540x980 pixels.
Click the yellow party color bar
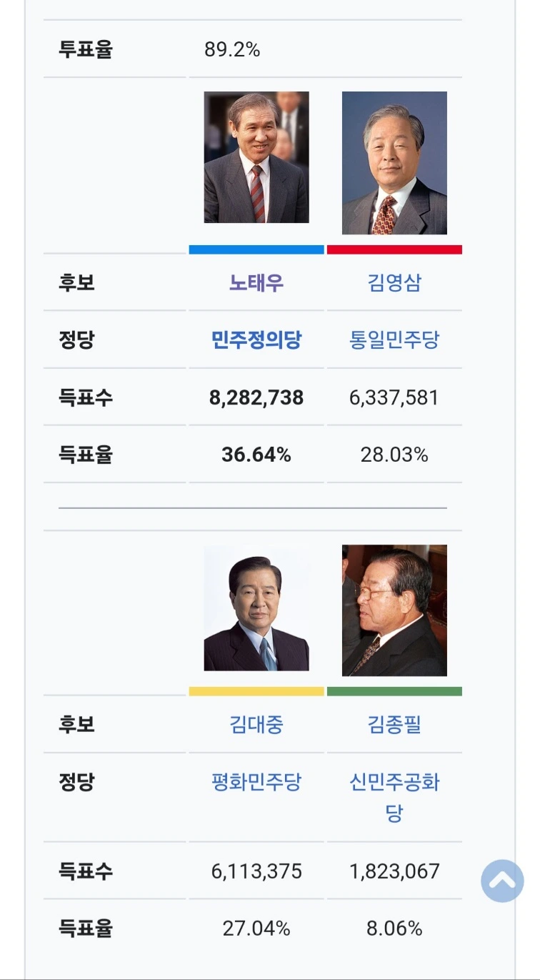point(256,691)
